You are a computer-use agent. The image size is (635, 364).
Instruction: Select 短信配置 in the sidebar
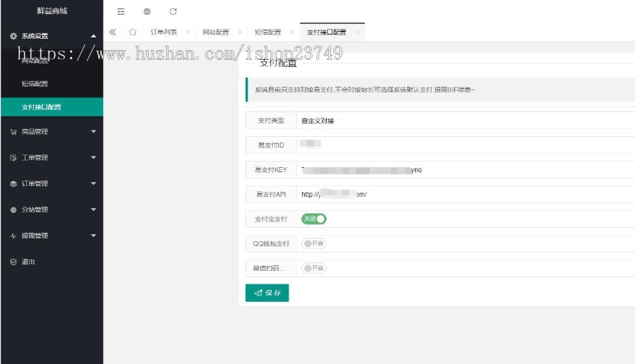pyautogui.click(x=35, y=84)
